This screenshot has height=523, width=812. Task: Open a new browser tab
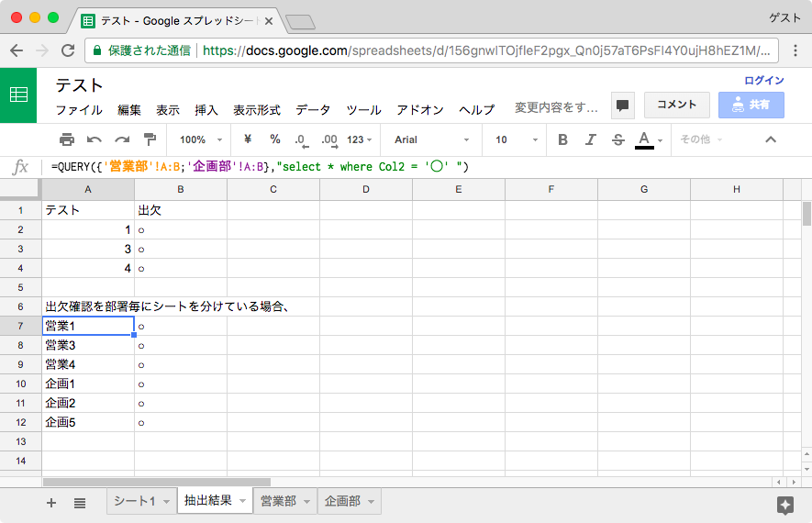(300, 22)
